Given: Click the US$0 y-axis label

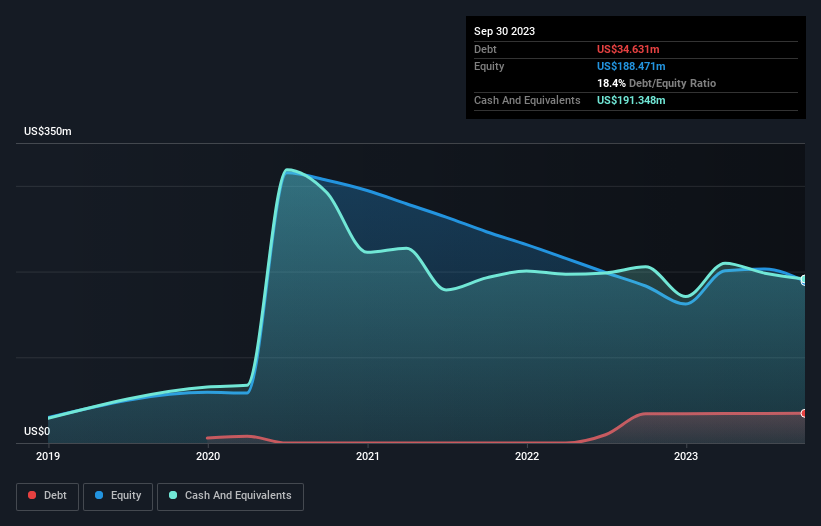Looking at the screenshot, I should 37,431.
